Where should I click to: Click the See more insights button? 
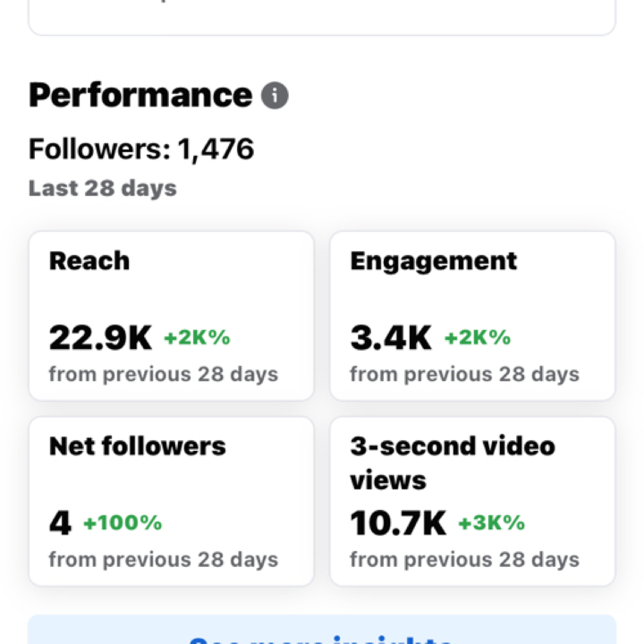click(322, 632)
